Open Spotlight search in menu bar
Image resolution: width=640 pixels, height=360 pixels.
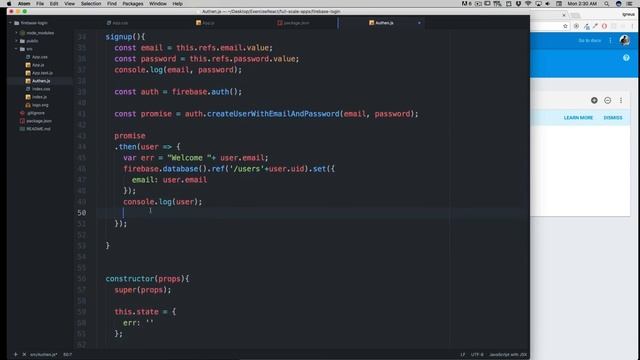click(x=607, y=4)
